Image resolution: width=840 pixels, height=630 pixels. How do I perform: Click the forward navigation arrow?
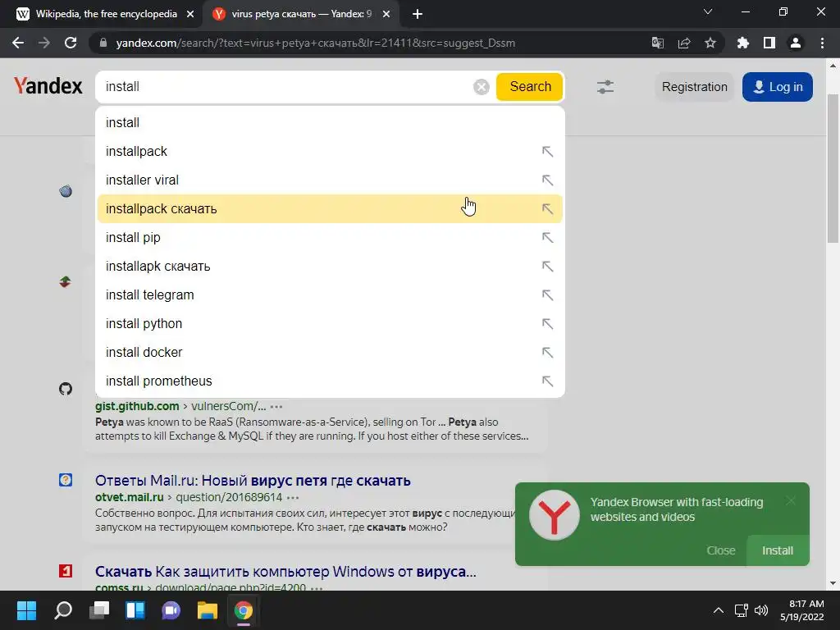point(44,43)
